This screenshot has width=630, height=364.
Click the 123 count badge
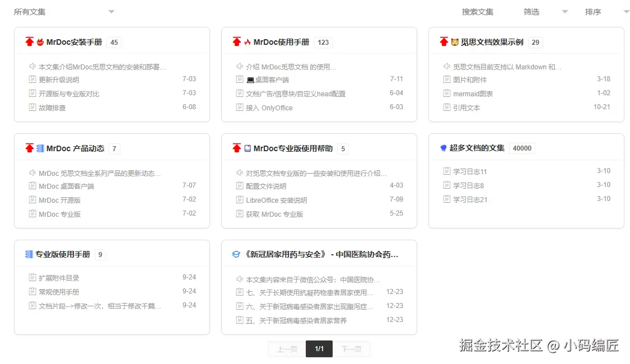pyautogui.click(x=323, y=43)
